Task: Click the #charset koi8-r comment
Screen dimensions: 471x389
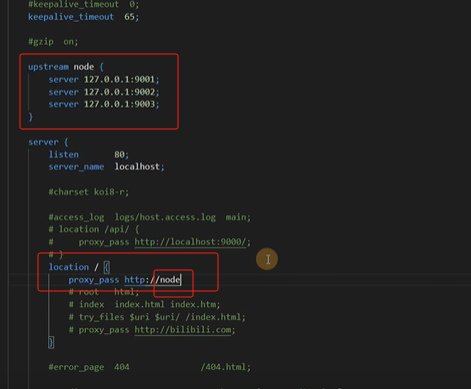Action: pos(89,192)
